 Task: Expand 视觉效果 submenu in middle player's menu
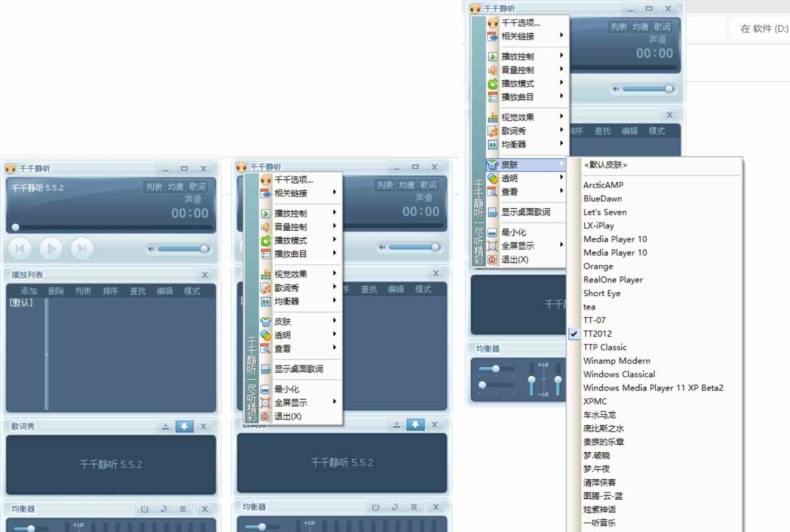point(300,274)
